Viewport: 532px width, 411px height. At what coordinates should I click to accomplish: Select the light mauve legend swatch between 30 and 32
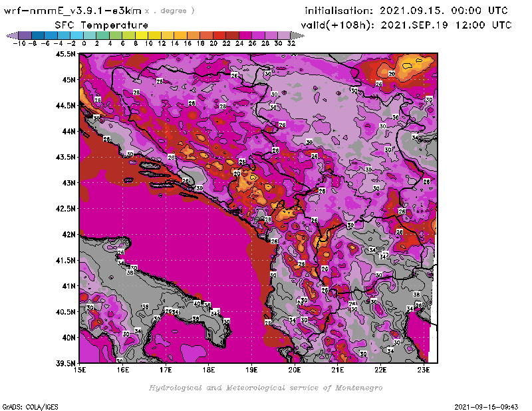click(x=285, y=35)
